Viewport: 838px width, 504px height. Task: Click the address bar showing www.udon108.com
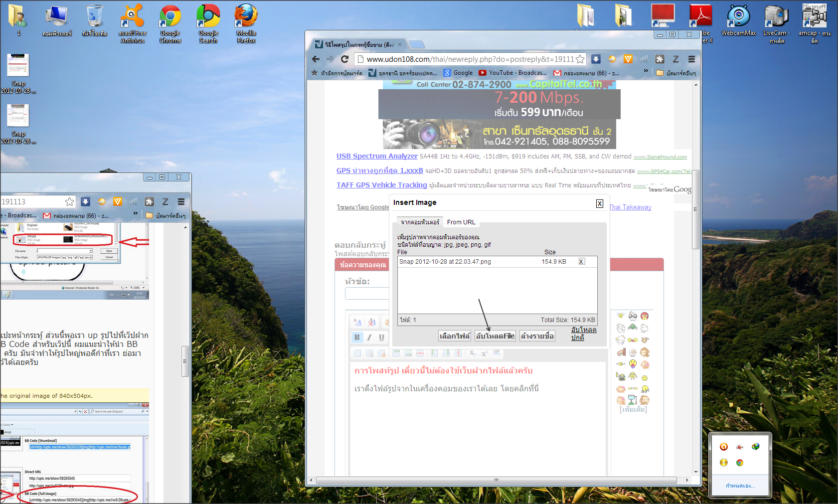[470, 59]
